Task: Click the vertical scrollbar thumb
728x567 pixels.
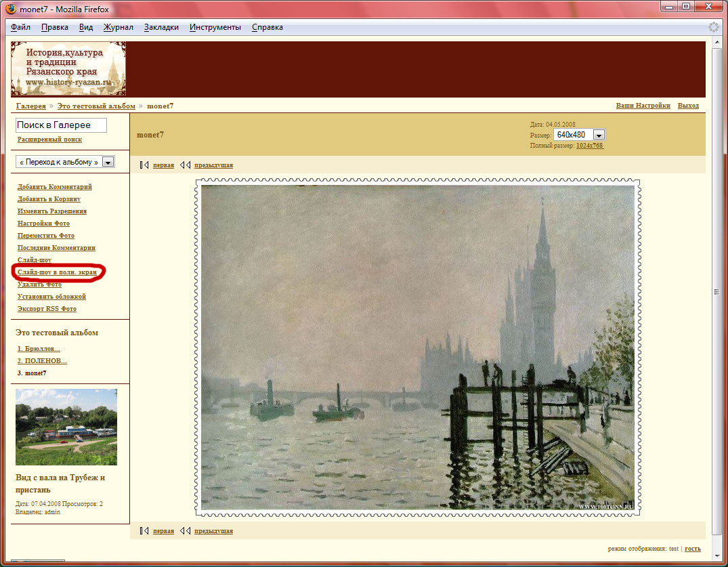Action: [x=716, y=291]
